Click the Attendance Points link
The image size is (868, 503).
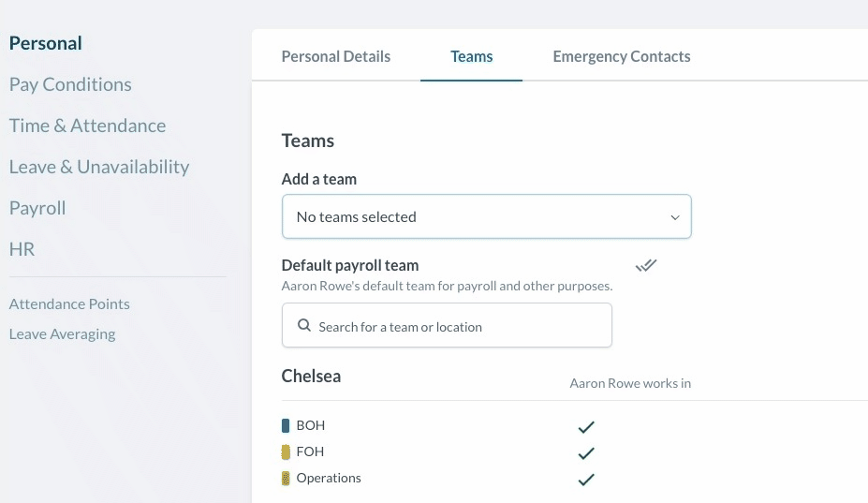coord(69,304)
